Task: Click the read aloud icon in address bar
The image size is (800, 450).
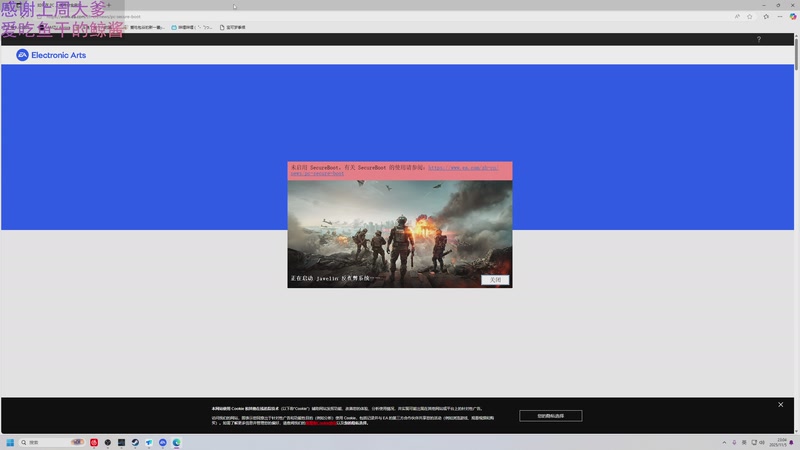Action: tap(737, 16)
